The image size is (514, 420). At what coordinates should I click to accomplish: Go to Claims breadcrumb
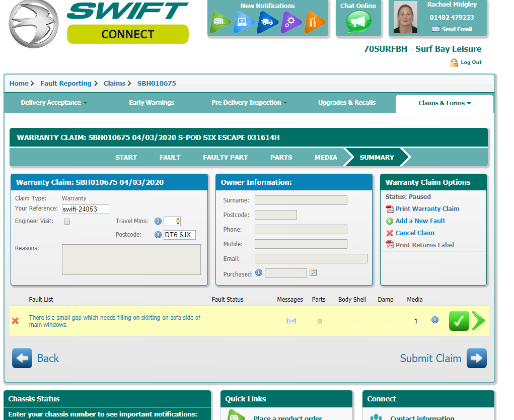114,83
